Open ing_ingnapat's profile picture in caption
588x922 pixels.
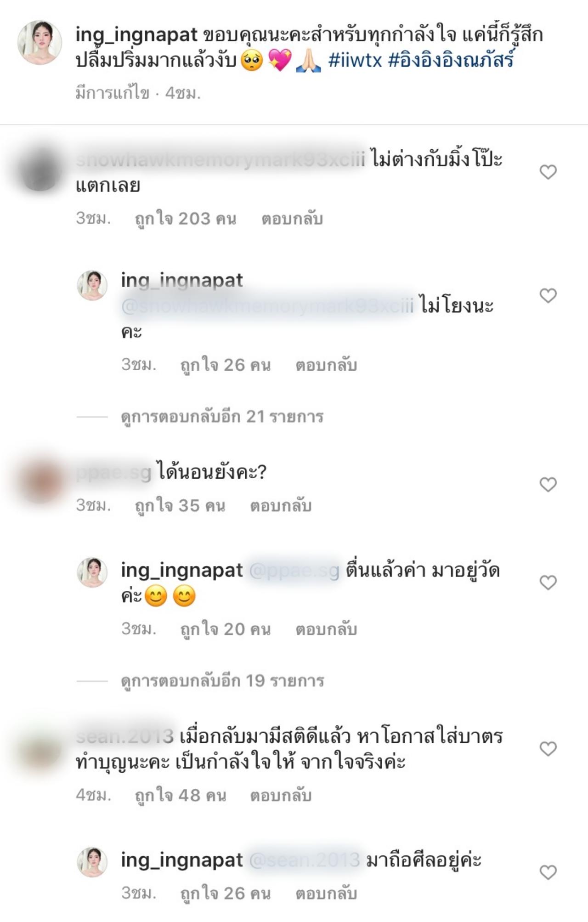[x=40, y=42]
